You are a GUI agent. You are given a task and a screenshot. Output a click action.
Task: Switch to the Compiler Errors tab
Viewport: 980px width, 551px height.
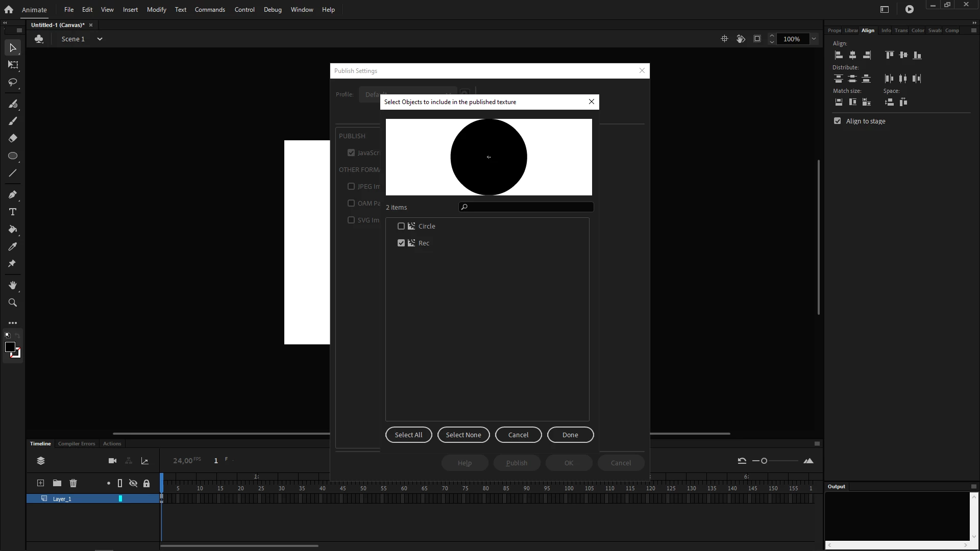coord(77,443)
